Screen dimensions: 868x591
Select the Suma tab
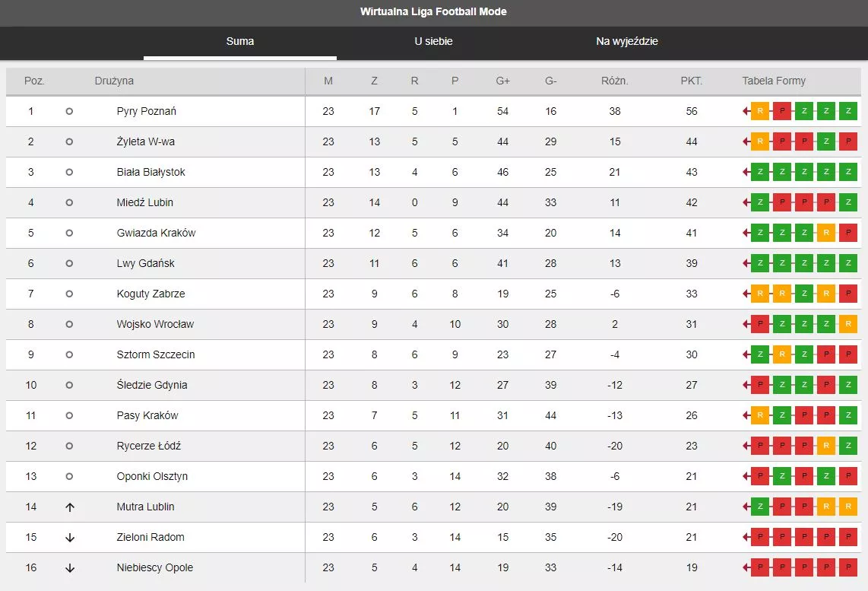pos(240,41)
